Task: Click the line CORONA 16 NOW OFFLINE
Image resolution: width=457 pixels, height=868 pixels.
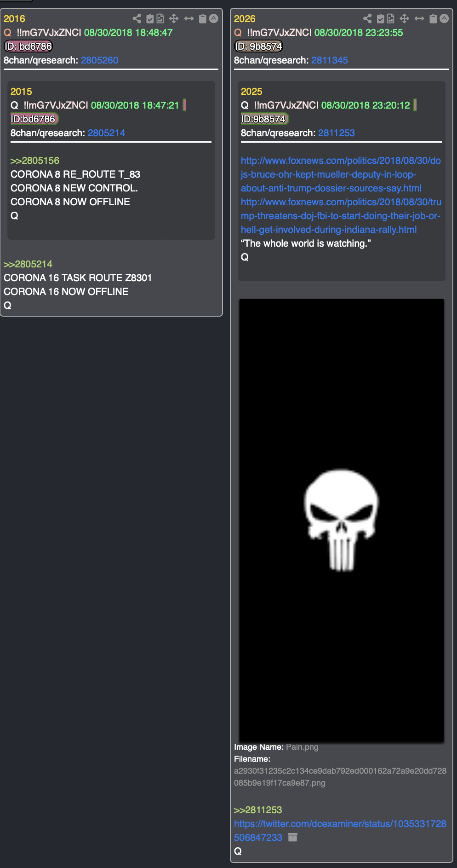Action: 66,292
